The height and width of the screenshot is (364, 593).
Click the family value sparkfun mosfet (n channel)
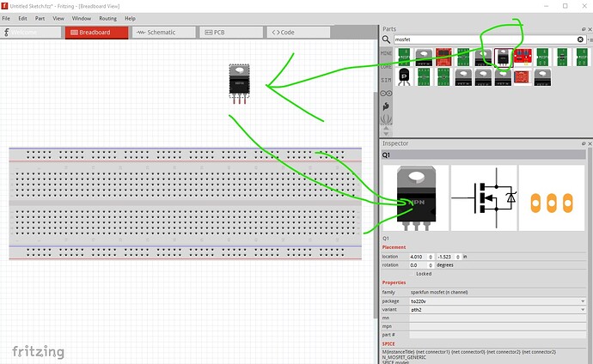[x=439, y=292]
